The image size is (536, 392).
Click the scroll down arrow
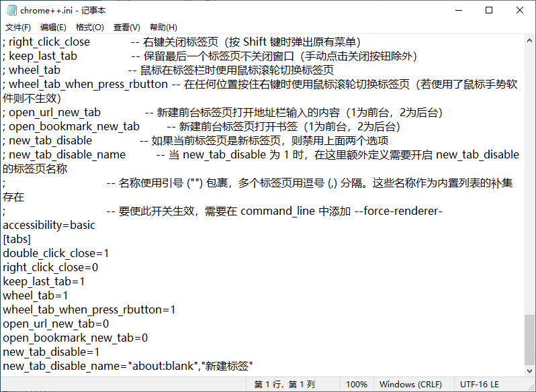tap(530, 370)
